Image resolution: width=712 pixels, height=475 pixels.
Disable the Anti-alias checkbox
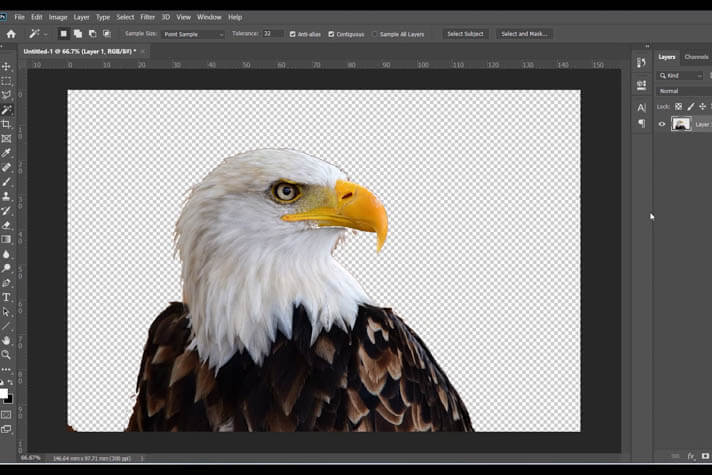click(292, 34)
